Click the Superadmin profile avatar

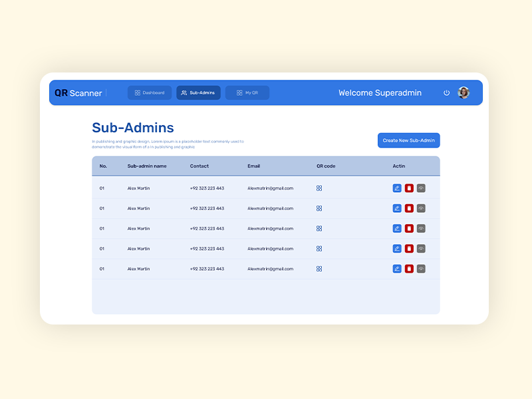tap(464, 92)
